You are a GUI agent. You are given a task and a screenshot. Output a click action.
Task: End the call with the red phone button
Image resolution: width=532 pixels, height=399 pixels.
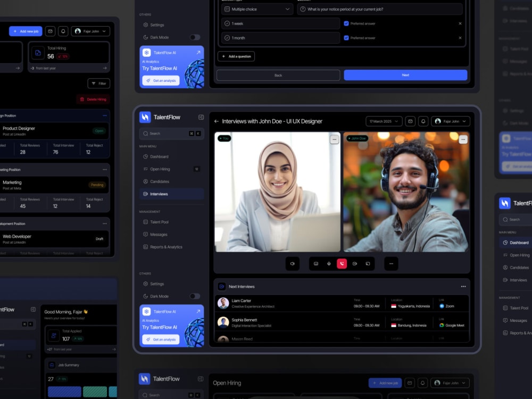point(342,264)
